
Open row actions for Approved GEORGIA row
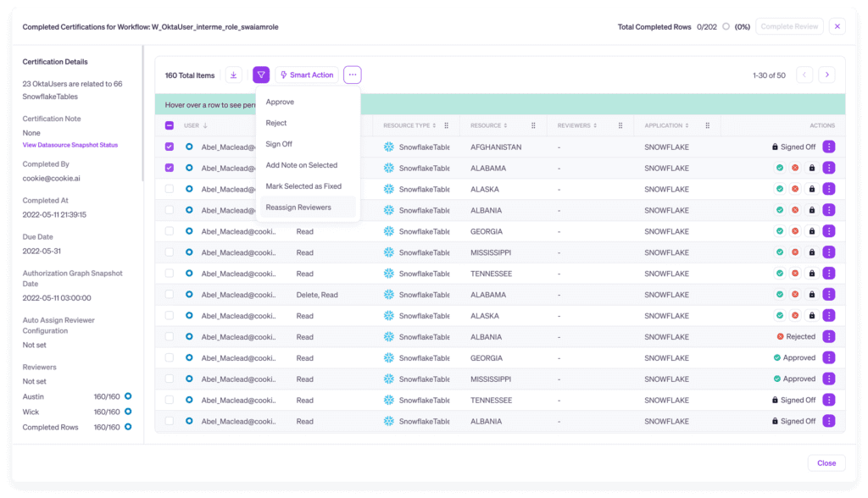point(829,357)
